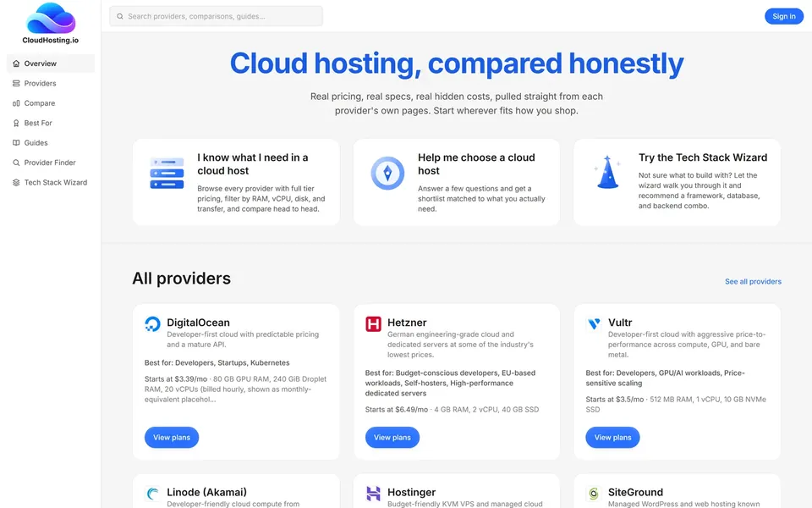Click the Providers server icon in sidebar
The image size is (812, 508).
click(x=16, y=84)
